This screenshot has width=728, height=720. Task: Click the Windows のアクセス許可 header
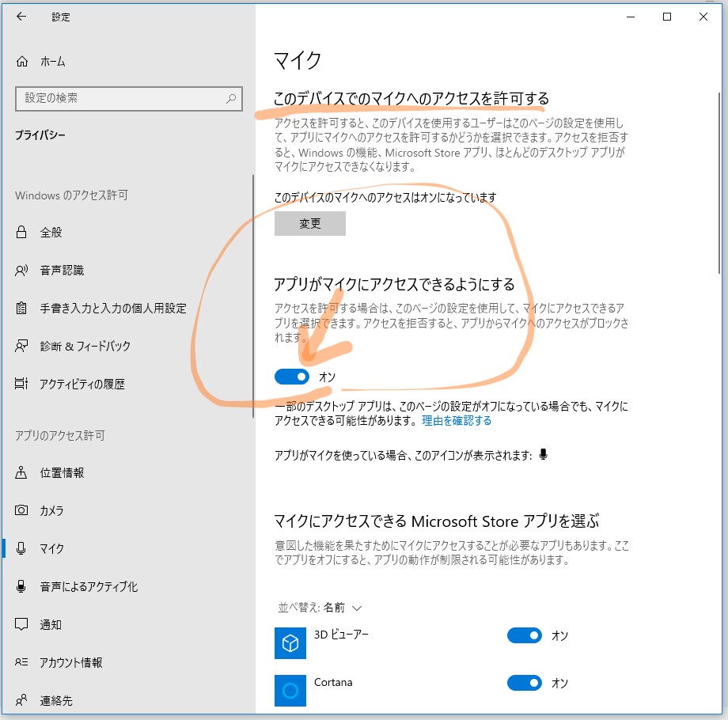(71, 195)
